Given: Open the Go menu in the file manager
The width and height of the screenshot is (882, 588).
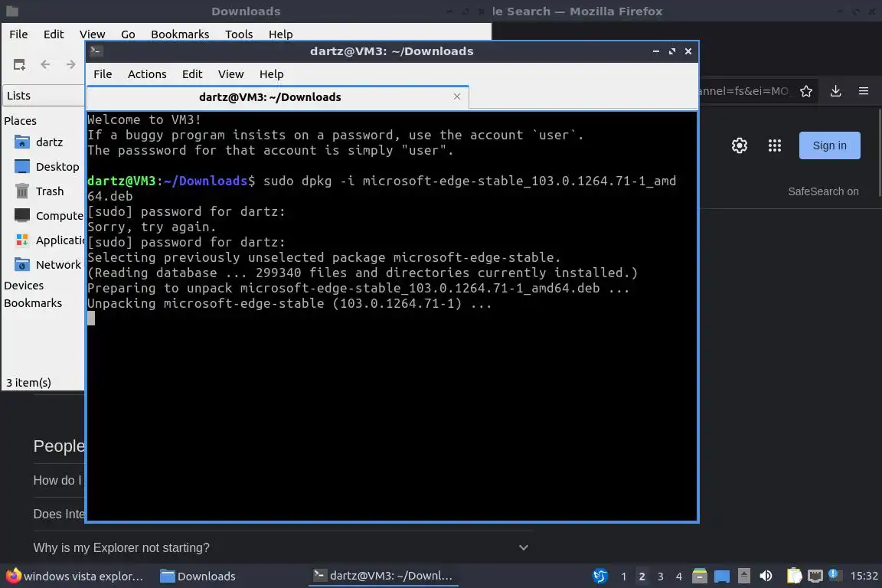Looking at the screenshot, I should click(128, 34).
